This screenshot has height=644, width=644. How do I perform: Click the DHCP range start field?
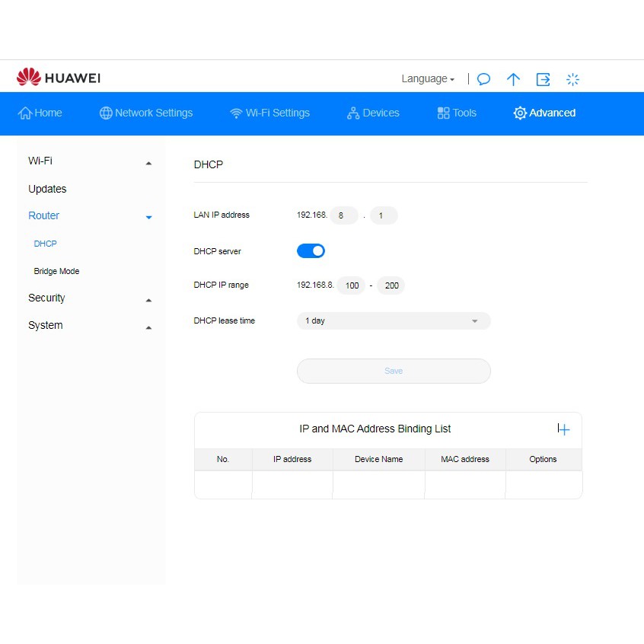351,285
